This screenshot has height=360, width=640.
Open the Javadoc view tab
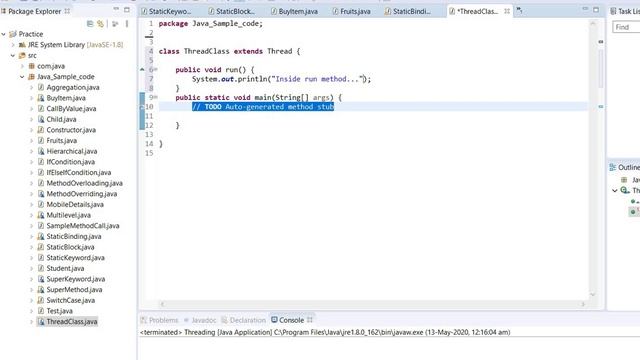click(x=200, y=320)
